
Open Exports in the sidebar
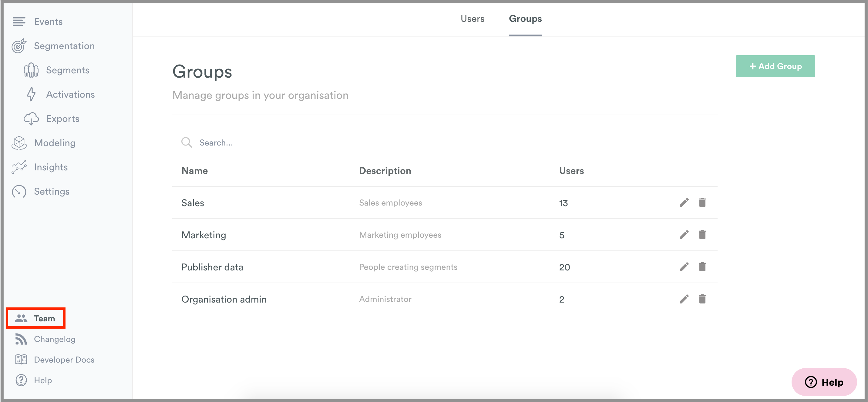tap(63, 119)
